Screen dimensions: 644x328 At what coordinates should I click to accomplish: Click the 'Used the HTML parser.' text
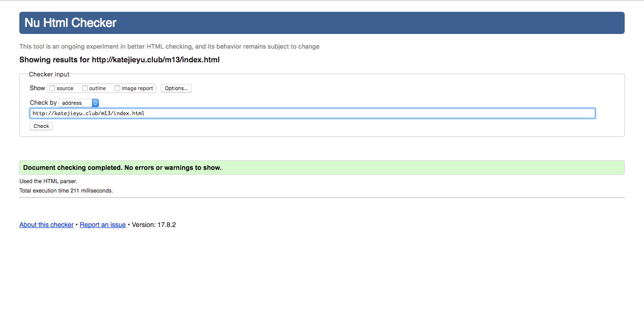[48, 181]
